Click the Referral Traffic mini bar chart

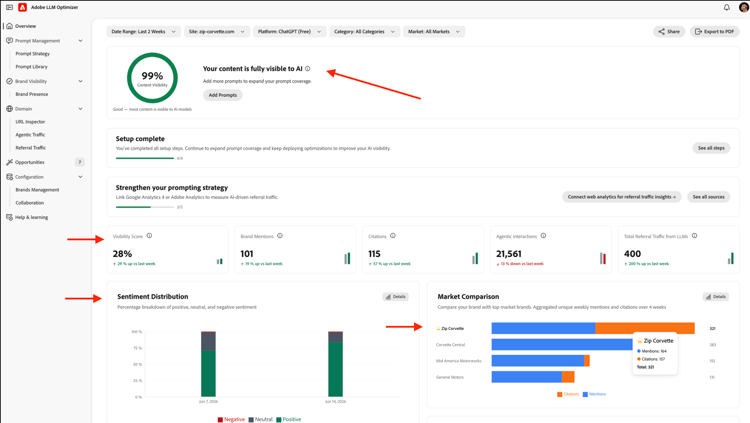730,258
